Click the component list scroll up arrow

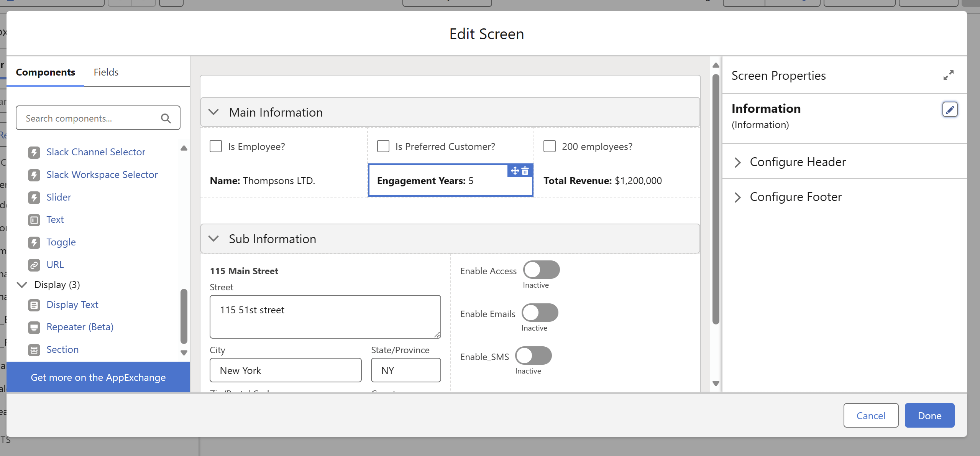184,148
